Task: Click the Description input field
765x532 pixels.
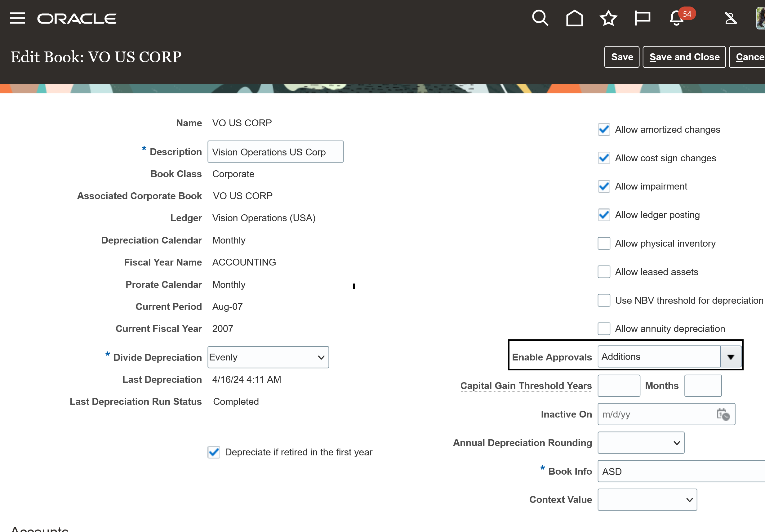Action: pyautogui.click(x=276, y=152)
